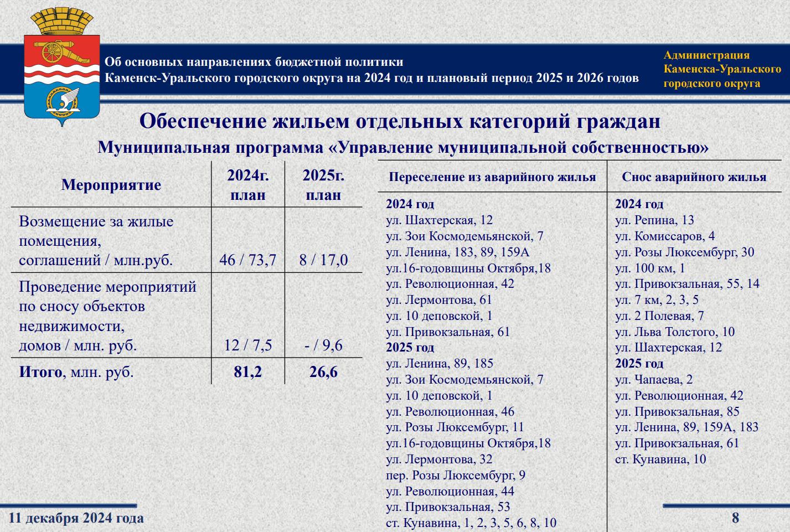The image size is (790, 532).
Task: Collapse the '2025 год' demolition list
Action: click(639, 364)
